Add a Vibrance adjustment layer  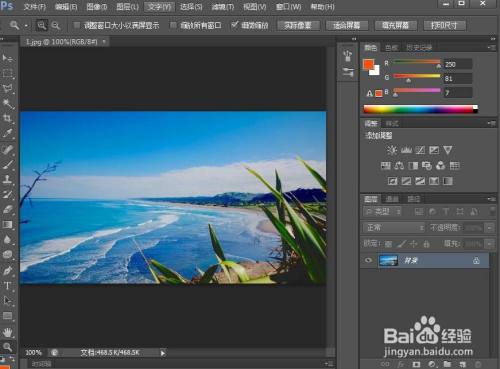pos(448,150)
